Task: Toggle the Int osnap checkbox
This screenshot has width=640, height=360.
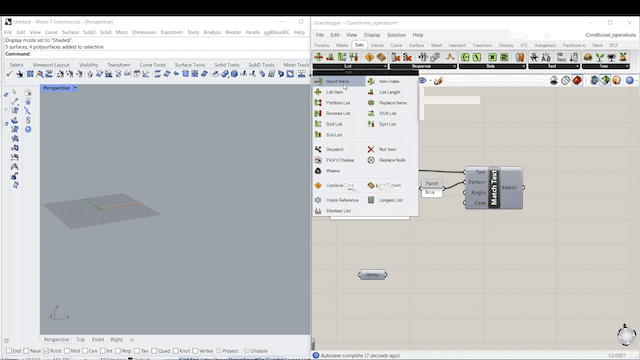Action: point(103,351)
